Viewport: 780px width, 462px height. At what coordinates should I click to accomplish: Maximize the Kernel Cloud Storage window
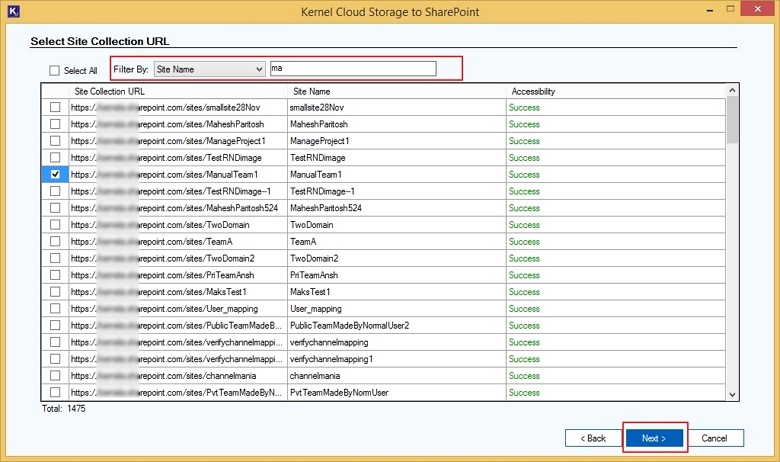pos(730,9)
